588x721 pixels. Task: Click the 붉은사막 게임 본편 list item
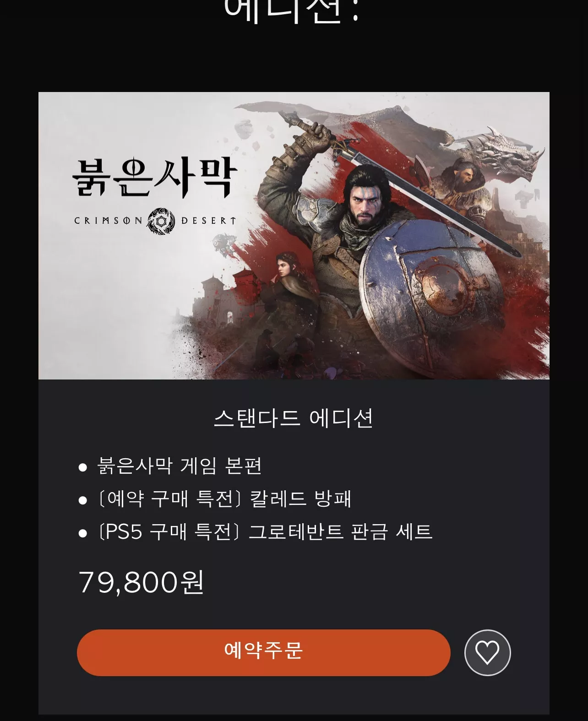pyautogui.click(x=180, y=466)
